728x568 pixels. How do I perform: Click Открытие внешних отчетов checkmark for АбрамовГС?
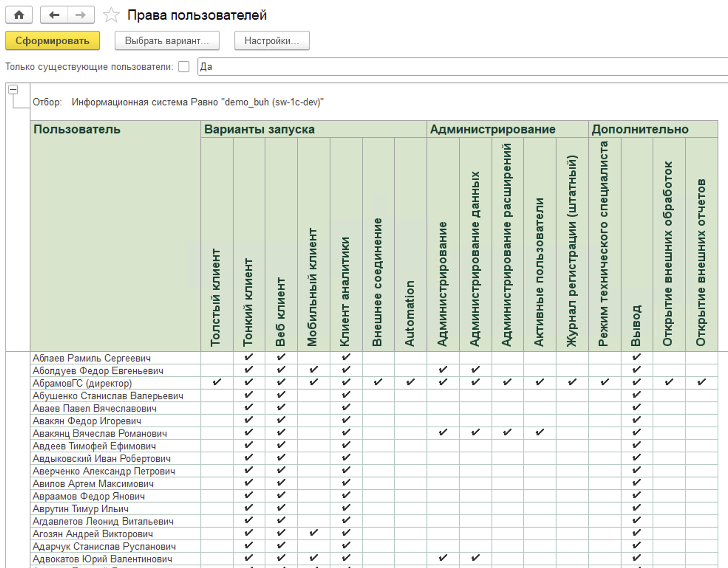[x=701, y=382]
